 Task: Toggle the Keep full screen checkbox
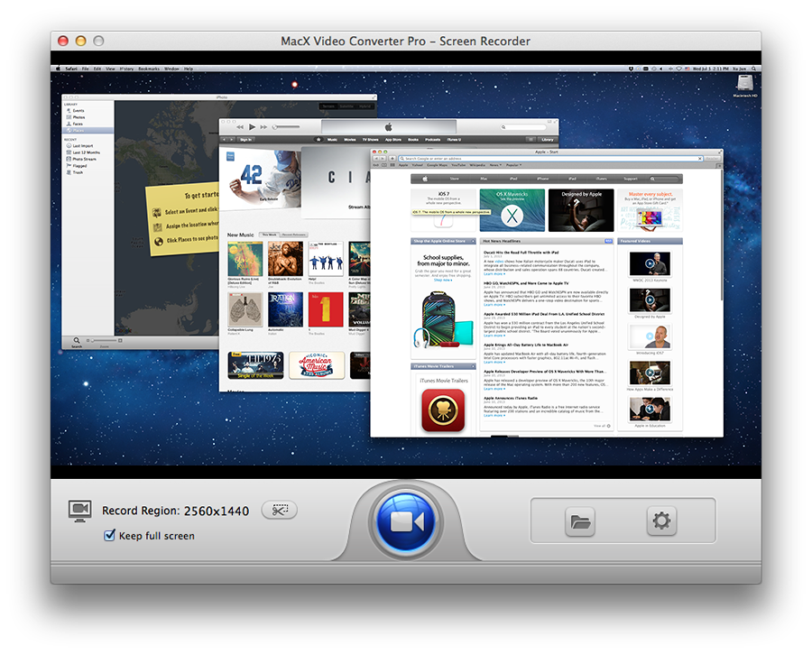pos(110,536)
